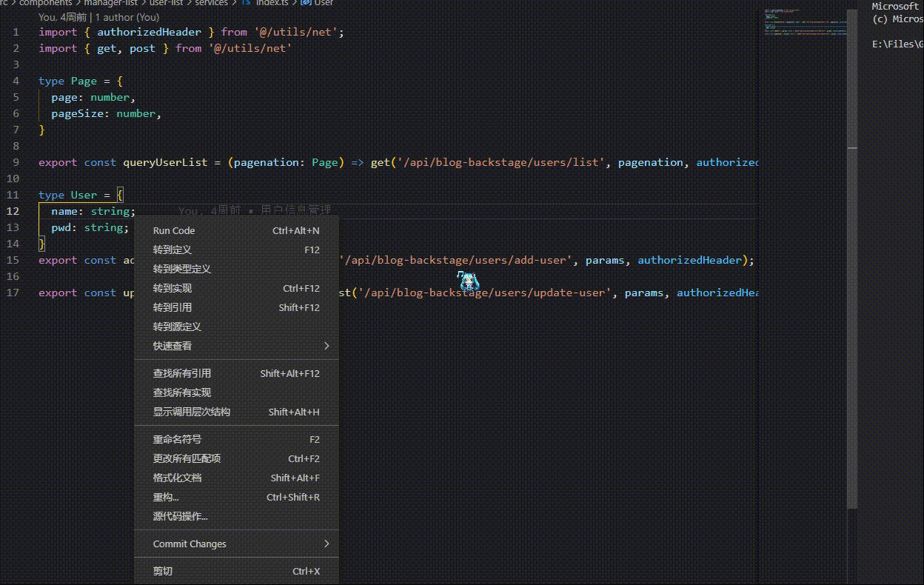Click the User symbol icon in the breadcrumb
The height and width of the screenshot is (585, 924).
click(x=304, y=3)
